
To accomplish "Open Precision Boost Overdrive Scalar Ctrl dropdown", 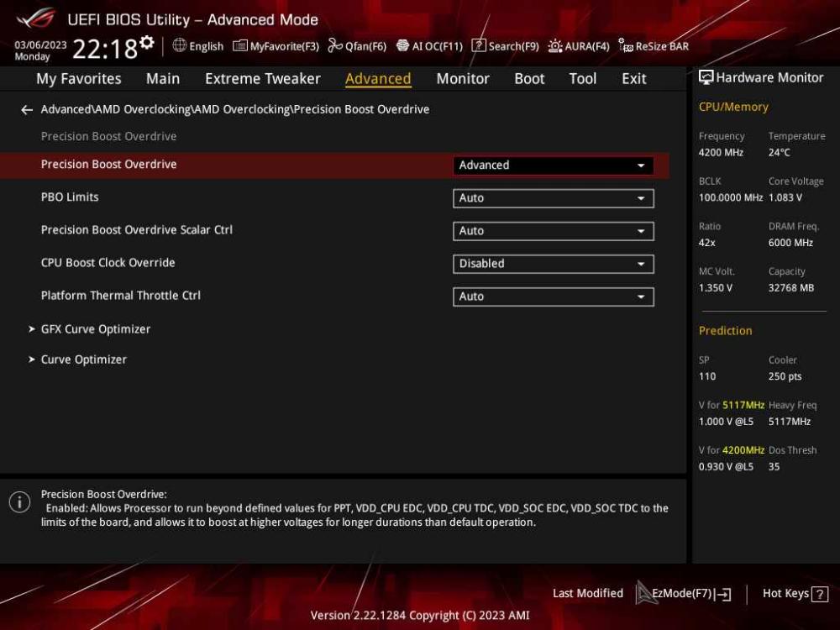I will (553, 231).
